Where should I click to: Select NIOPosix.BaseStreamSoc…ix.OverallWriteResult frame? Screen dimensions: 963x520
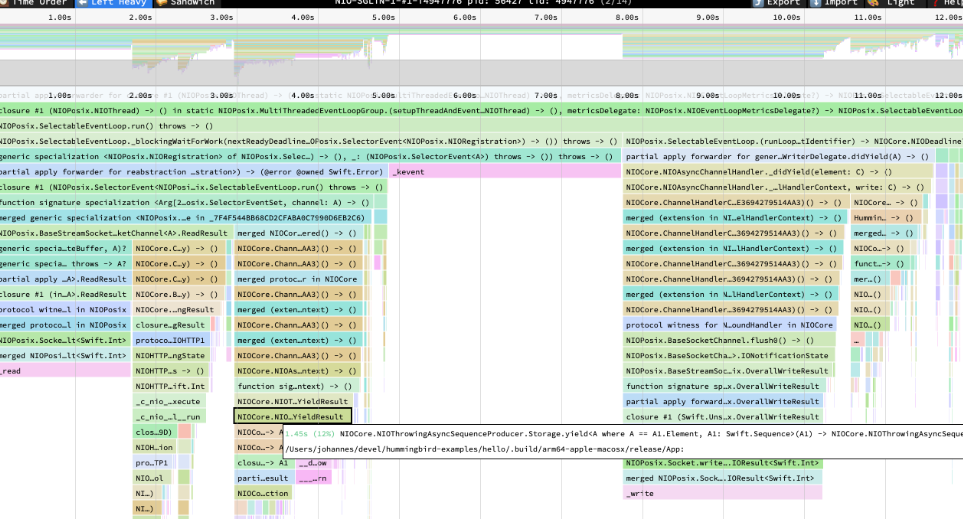[728, 371]
